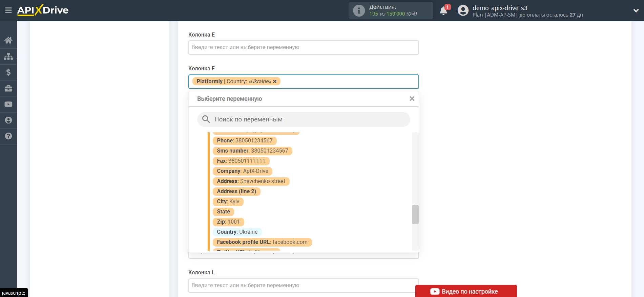Select the Company: ApiX-Drive variable
This screenshot has height=297, width=644.
click(242, 171)
